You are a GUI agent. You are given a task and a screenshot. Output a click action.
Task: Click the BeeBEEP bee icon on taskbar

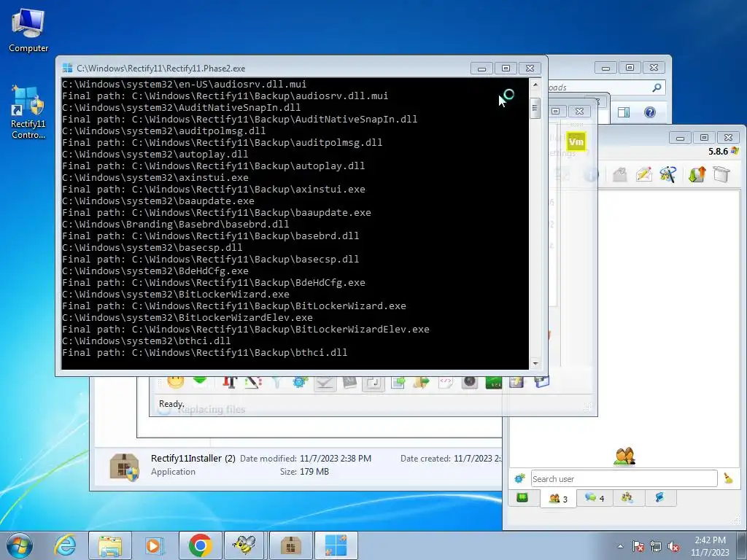pos(244,545)
